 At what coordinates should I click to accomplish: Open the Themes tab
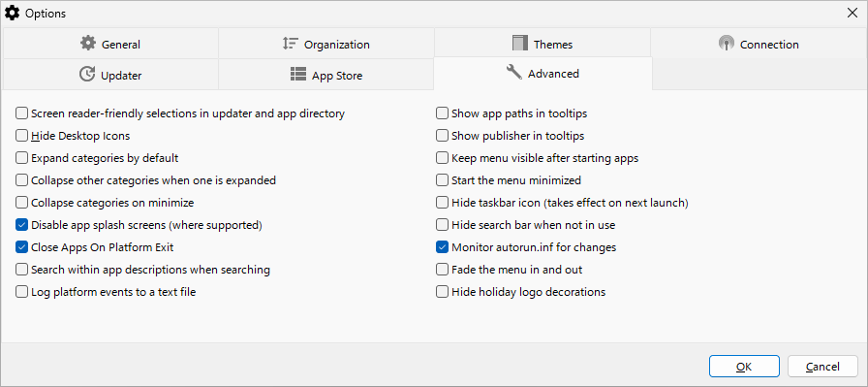coord(542,44)
